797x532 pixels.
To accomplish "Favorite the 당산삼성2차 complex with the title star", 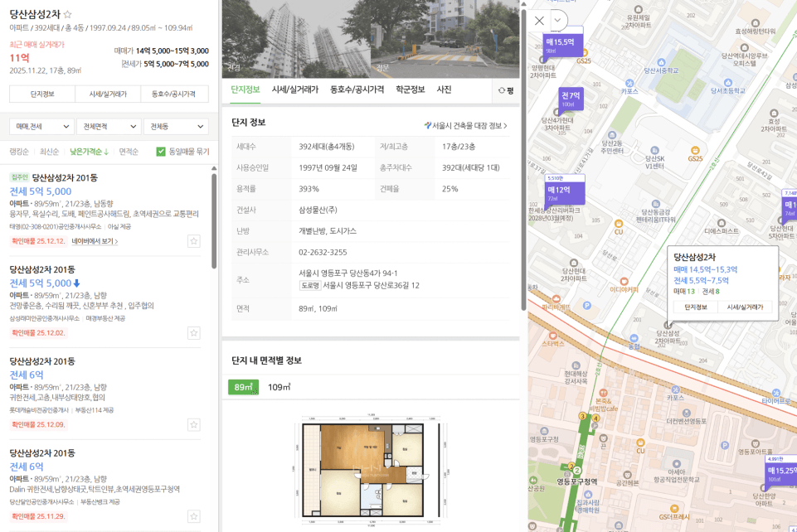I will point(68,15).
